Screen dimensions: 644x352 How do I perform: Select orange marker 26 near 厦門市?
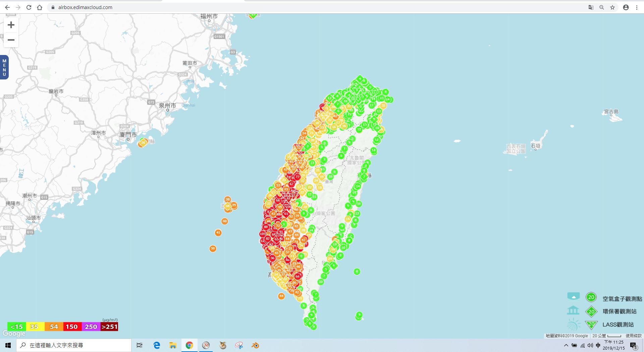pyautogui.click(x=143, y=143)
